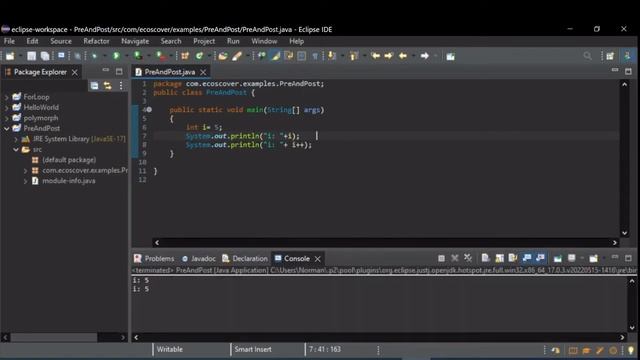Image resolution: width=640 pixels, height=360 pixels.
Task: Click the Pin Console icon
Action: [x=558, y=258]
